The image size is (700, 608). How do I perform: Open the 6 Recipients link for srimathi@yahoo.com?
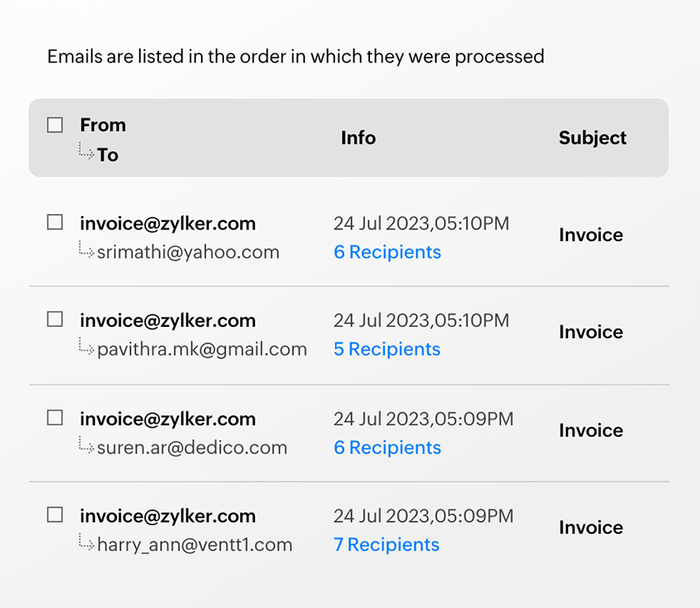tap(387, 252)
